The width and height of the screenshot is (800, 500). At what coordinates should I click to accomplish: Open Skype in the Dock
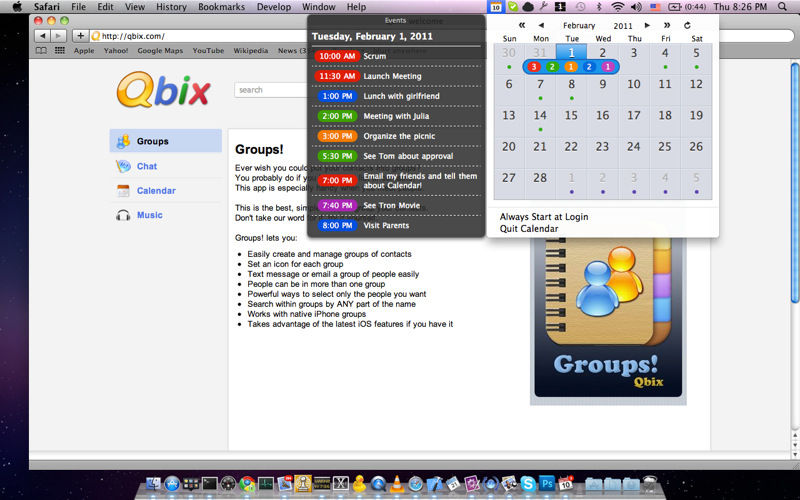click(528, 483)
